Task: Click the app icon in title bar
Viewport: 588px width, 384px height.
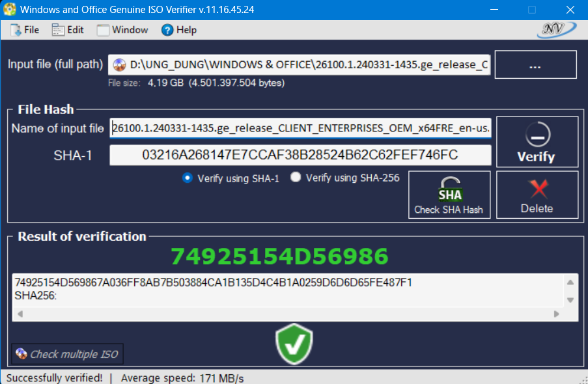Action: pyautogui.click(x=10, y=9)
